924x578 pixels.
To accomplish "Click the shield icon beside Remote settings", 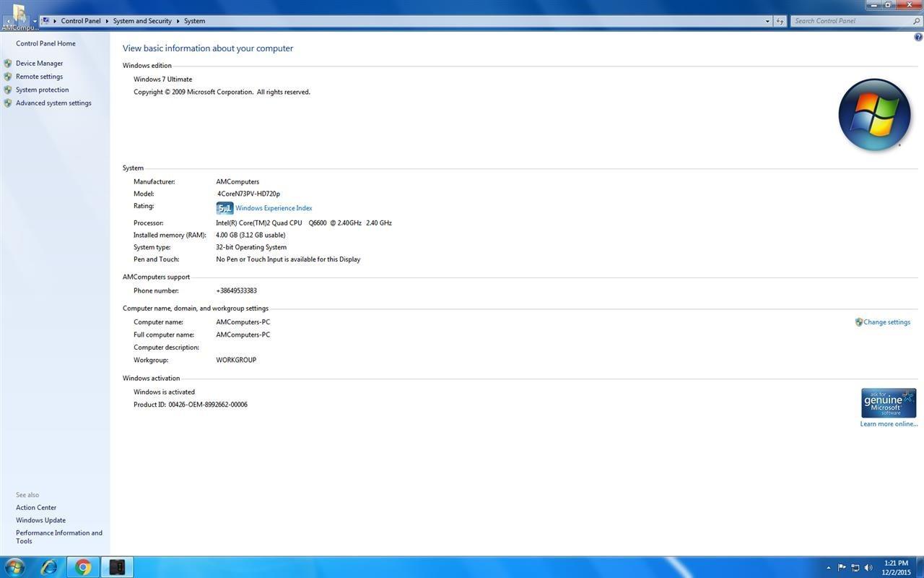I will (x=8, y=77).
